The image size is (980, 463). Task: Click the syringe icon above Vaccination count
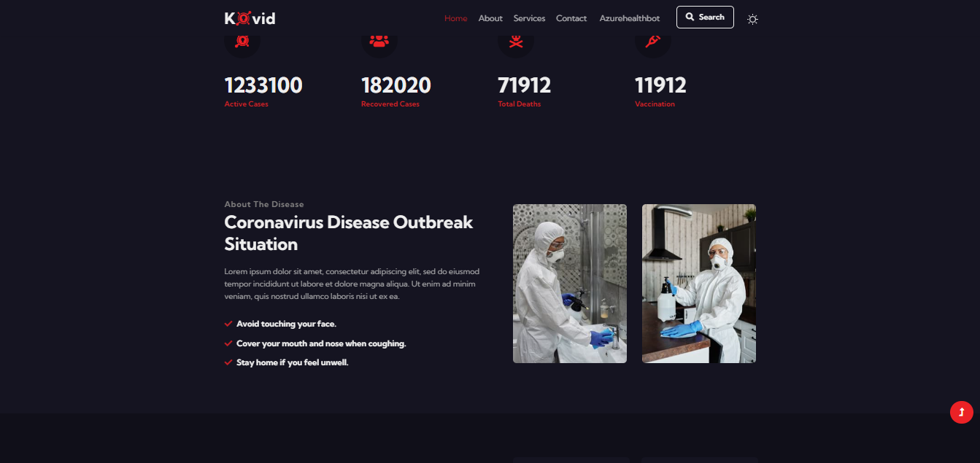pyautogui.click(x=652, y=40)
